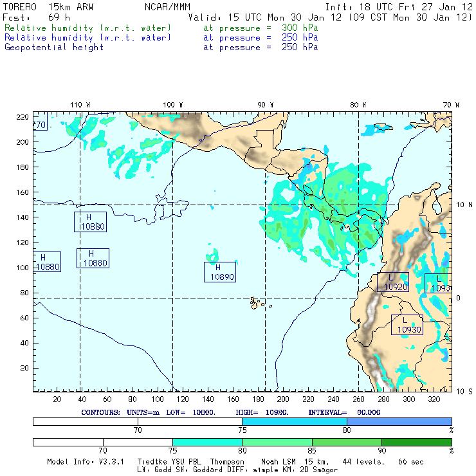Click the green '300 hPa' pressure value
476x476 pixels.
(x=300, y=28)
